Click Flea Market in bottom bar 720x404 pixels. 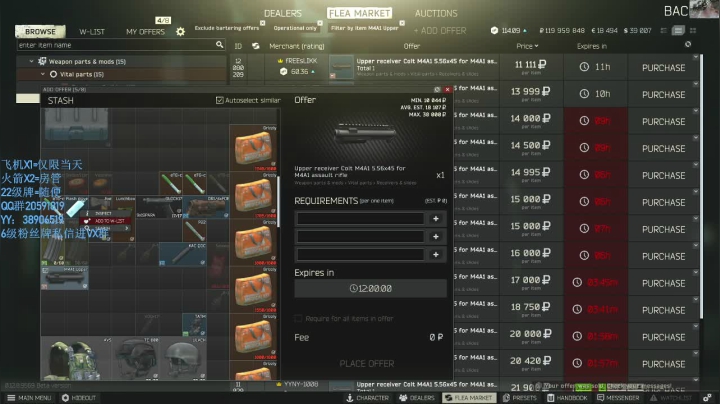pos(469,398)
